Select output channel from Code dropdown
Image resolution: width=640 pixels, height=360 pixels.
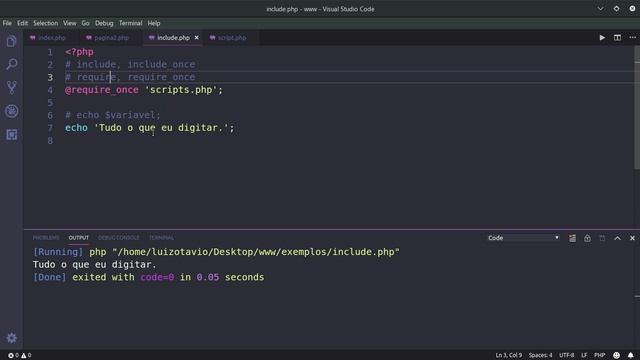tap(523, 238)
